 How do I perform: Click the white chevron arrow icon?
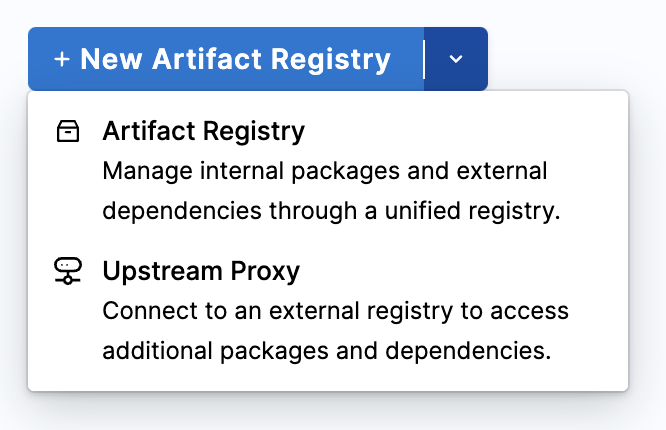[456, 59]
